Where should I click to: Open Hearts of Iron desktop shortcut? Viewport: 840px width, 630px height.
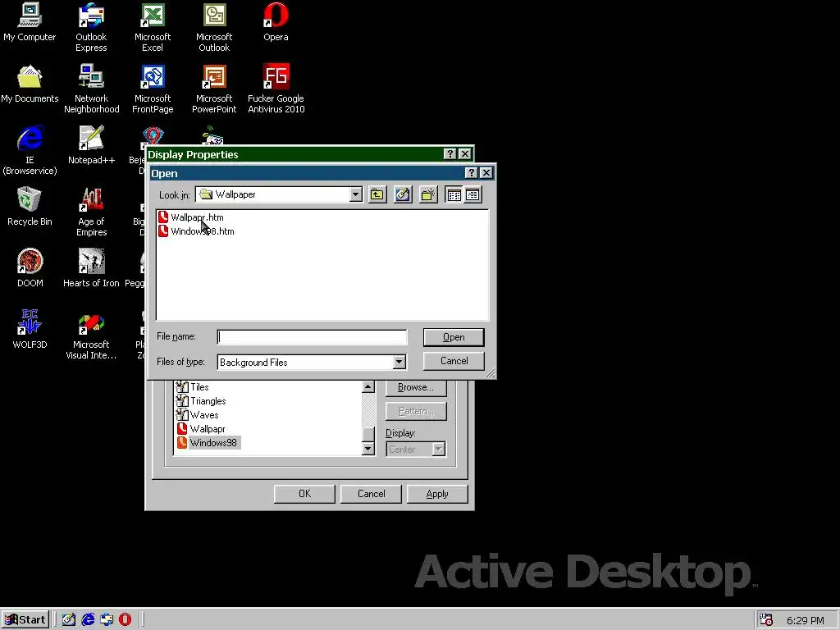pos(91,269)
